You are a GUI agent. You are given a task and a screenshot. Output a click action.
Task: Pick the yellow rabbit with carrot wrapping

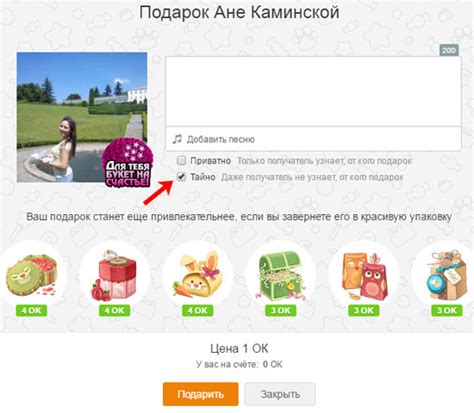pos(197,274)
